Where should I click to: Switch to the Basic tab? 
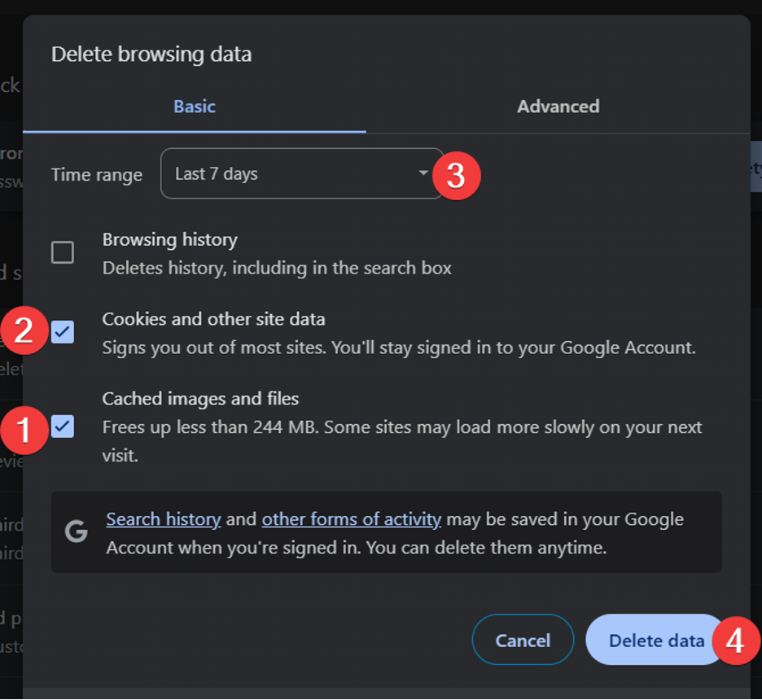point(195,107)
